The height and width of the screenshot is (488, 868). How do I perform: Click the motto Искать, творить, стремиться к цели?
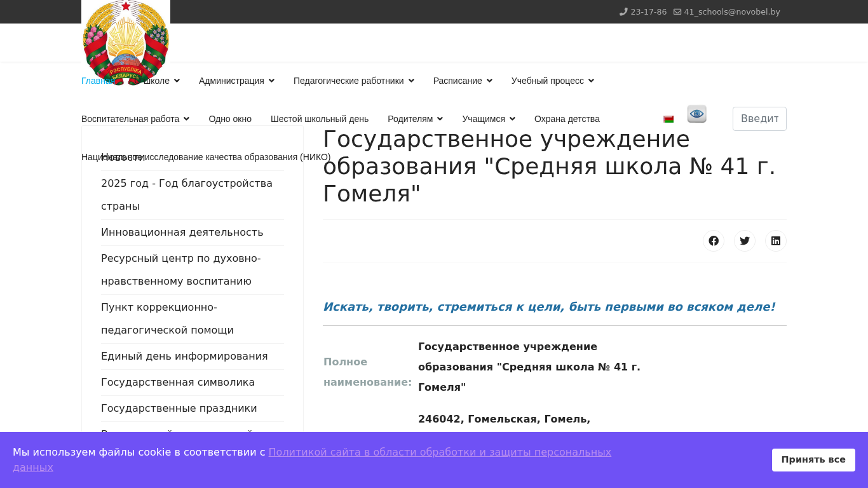tap(549, 307)
